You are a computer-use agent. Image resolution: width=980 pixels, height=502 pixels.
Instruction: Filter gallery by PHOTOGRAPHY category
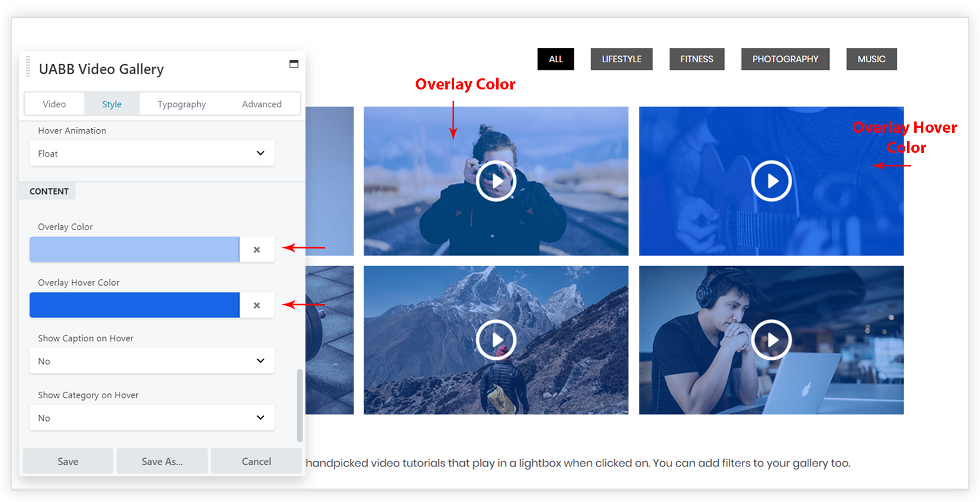click(x=785, y=59)
